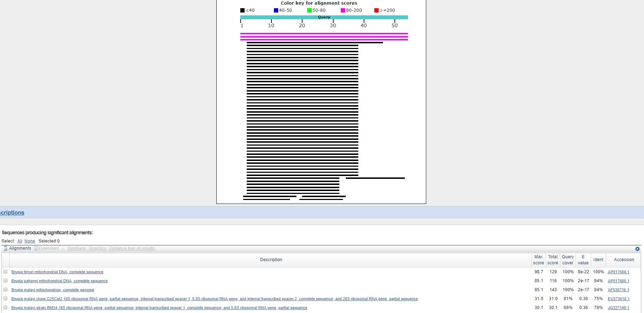Click the Download floppy disk icon

point(36,248)
